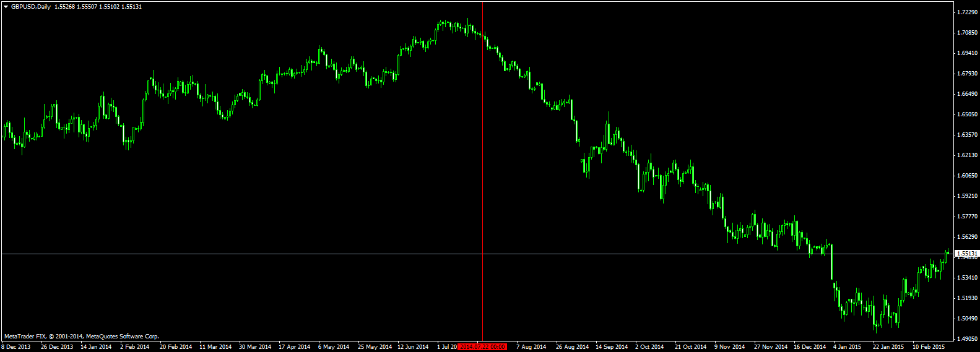
Task: Click the 1.57770 price scale label
Action: click(967, 217)
